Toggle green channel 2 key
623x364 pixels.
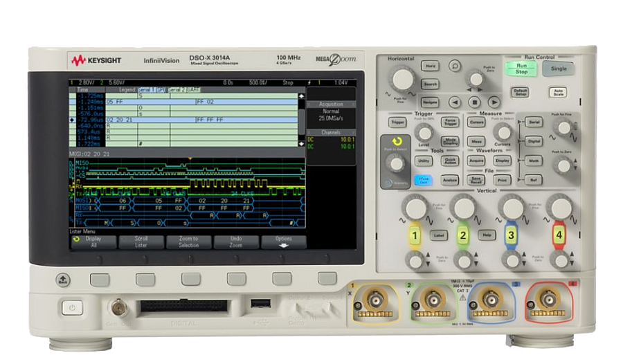coord(463,236)
